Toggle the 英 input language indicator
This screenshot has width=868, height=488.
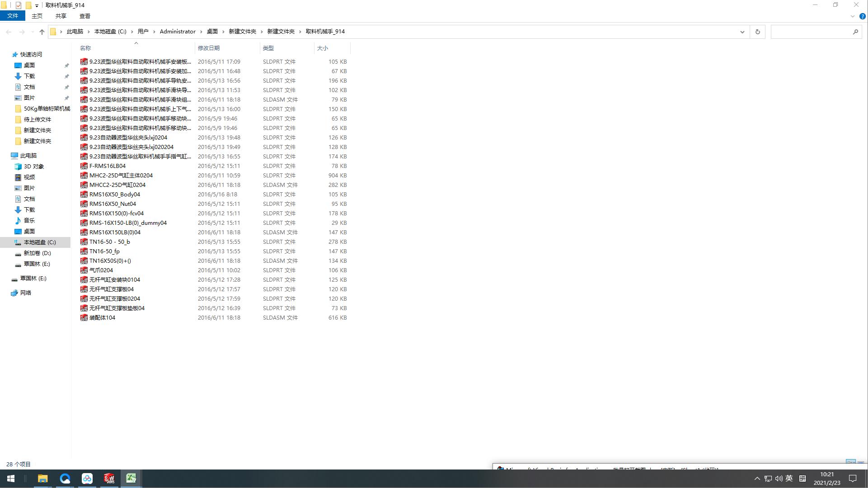click(789, 479)
